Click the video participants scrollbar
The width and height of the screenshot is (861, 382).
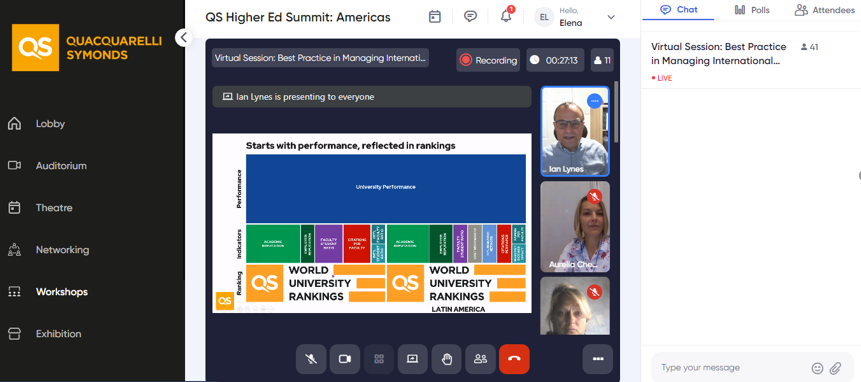pos(616,111)
